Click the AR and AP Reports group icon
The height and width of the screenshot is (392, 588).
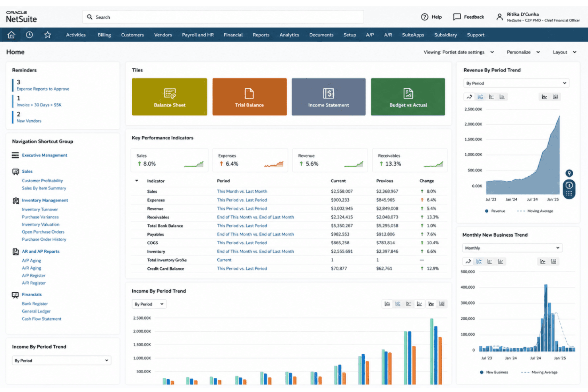pyautogui.click(x=15, y=252)
